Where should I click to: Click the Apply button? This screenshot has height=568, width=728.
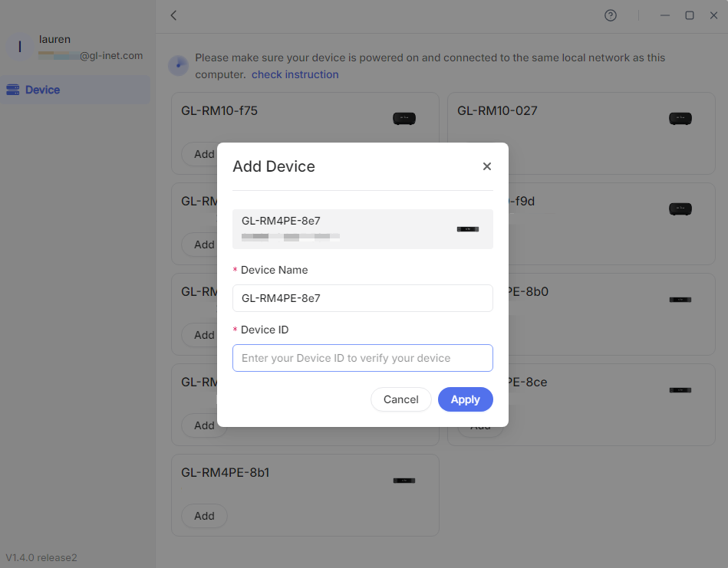point(465,399)
